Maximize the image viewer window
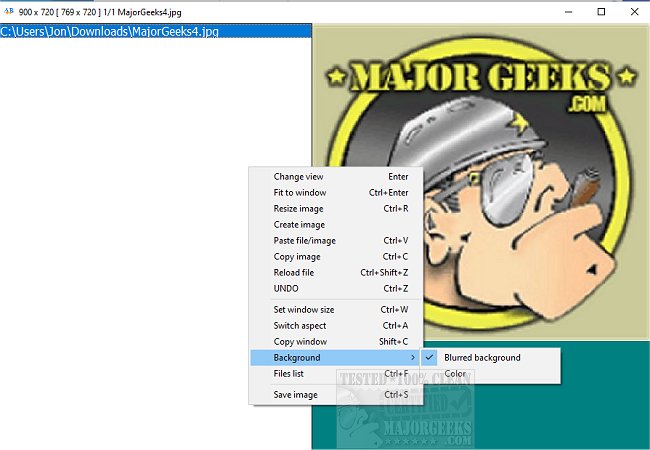The height and width of the screenshot is (450, 650). (601, 12)
